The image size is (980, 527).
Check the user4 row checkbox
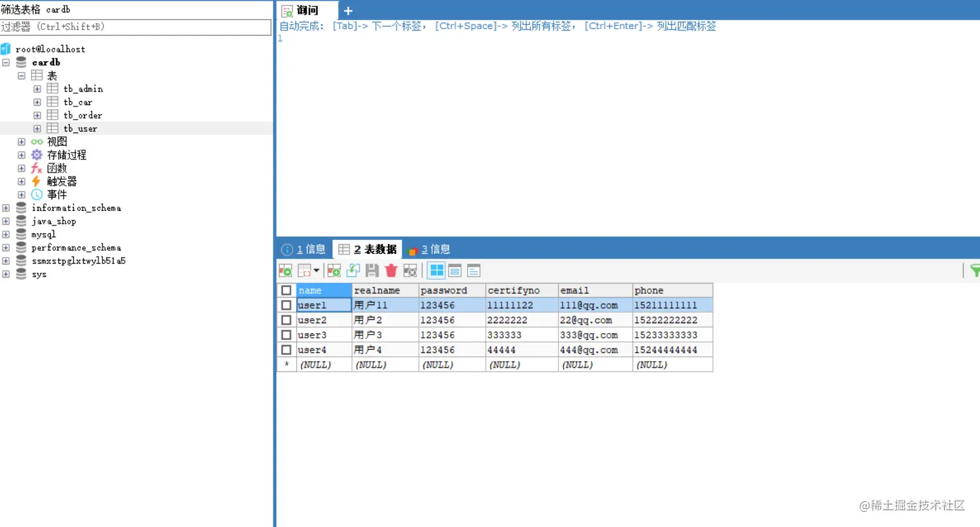coord(286,350)
